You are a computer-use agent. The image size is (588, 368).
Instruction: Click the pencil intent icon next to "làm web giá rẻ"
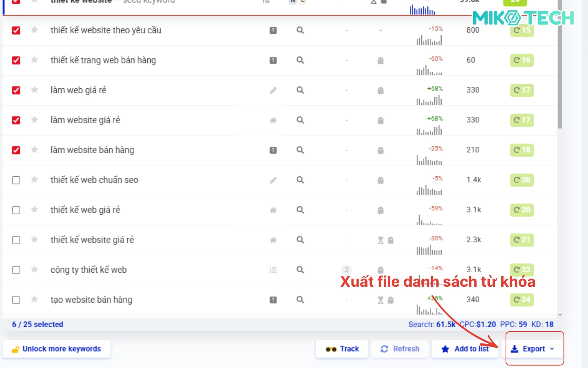[273, 90]
